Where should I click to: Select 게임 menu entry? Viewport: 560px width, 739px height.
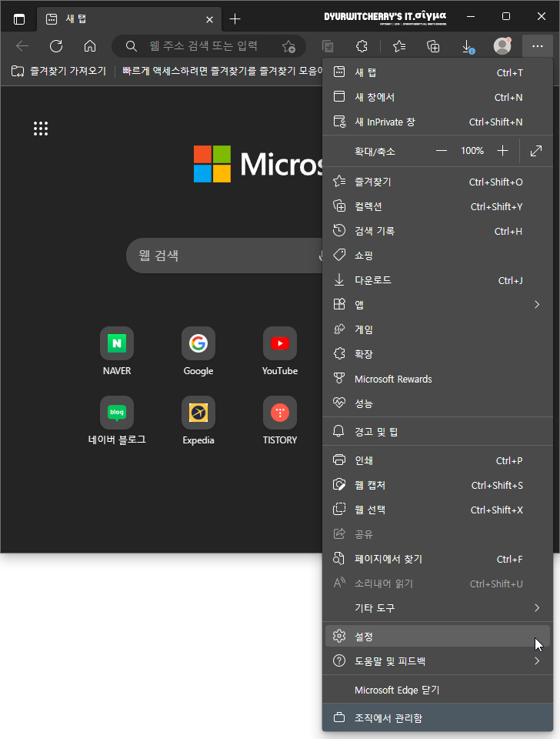pos(438,329)
